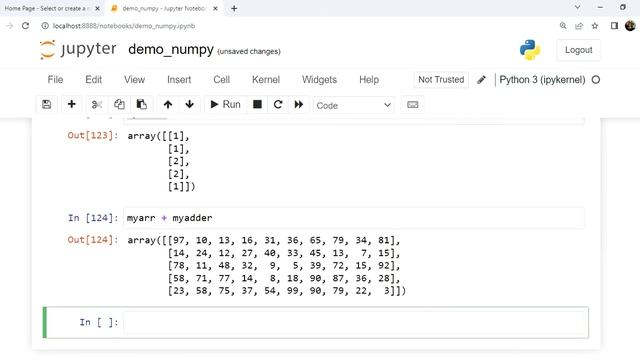Click the empty In [ ] prompt label

[x=99, y=322]
